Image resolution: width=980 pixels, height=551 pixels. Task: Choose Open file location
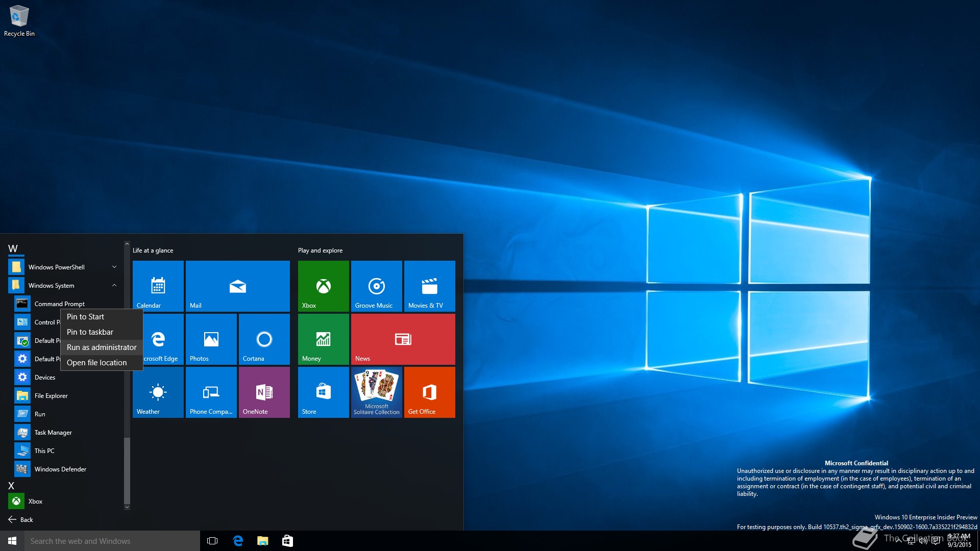click(x=102, y=363)
